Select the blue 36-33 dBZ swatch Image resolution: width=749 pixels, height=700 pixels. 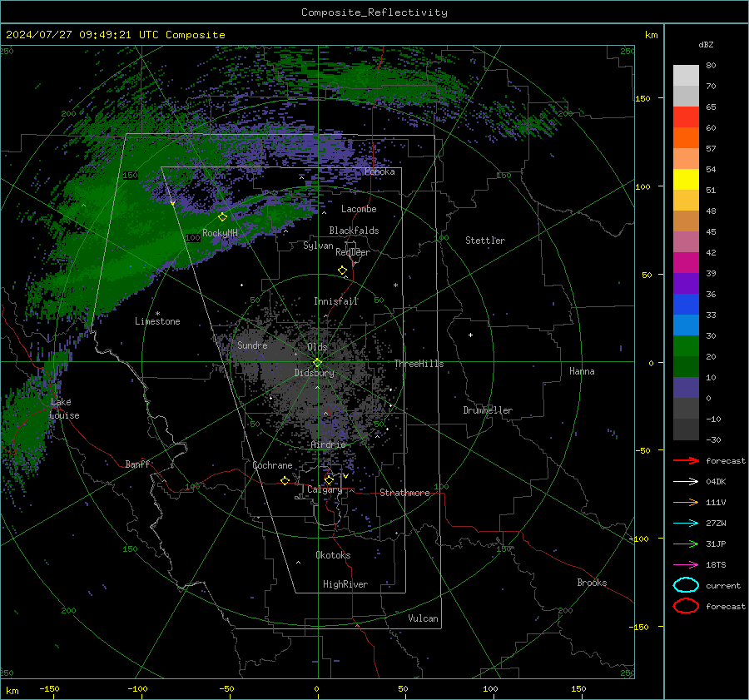click(x=686, y=304)
